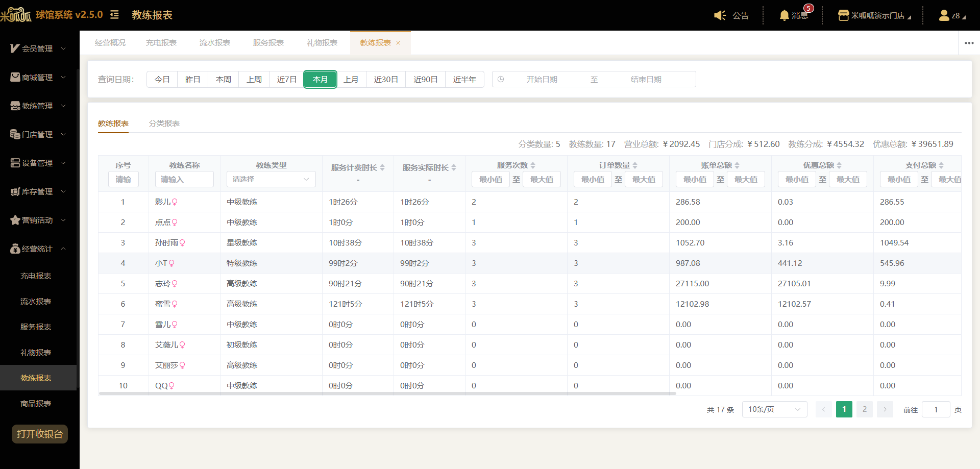Select the 本月 date filter

[320, 79]
